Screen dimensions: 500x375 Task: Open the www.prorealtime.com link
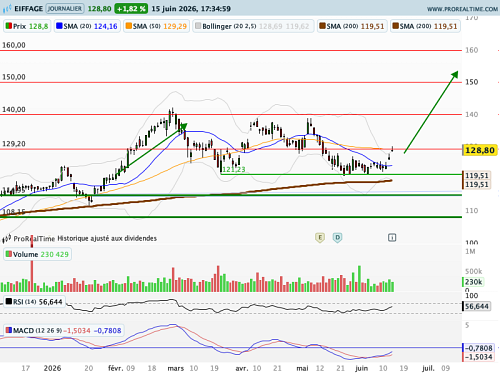click(x=462, y=9)
